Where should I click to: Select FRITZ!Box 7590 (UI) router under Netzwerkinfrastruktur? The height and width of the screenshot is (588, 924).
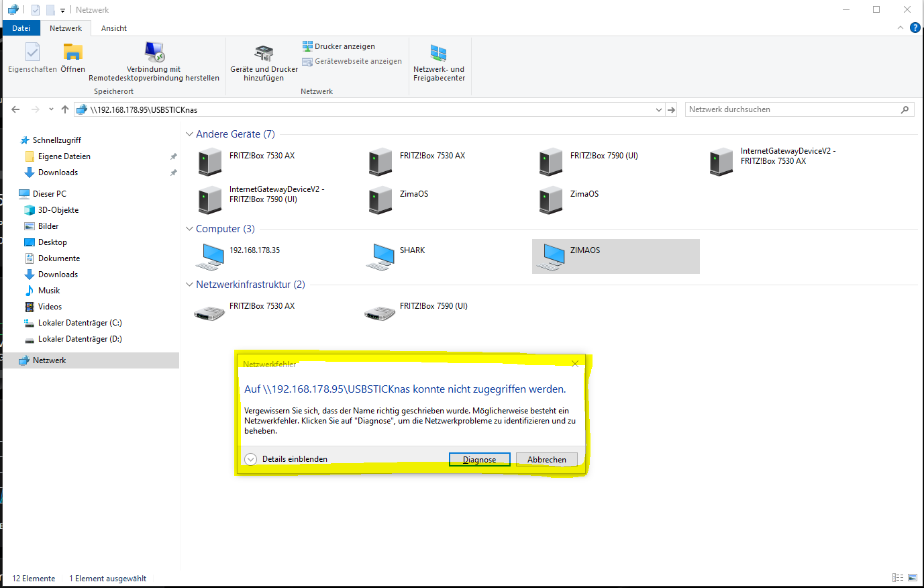417,313
